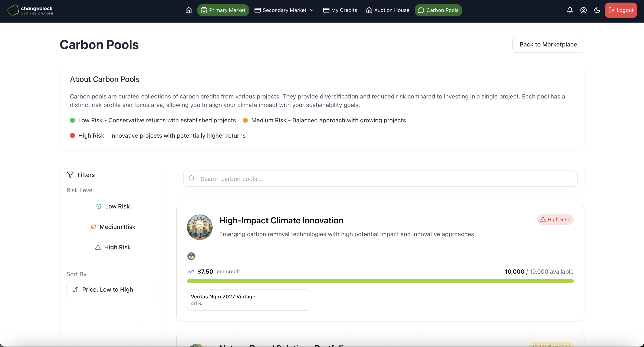
Task: Click the 'Carbon Pools' page title
Action: 99,45
